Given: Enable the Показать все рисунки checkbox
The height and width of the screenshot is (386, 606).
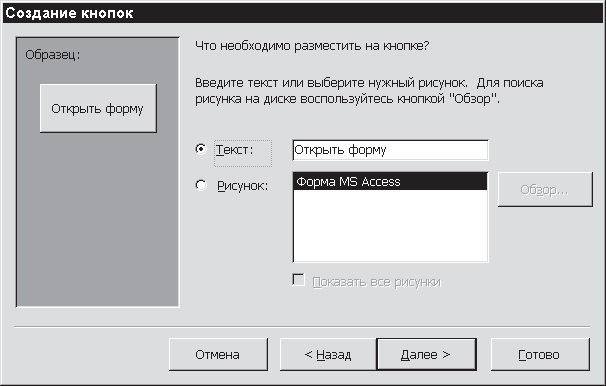Looking at the screenshot, I should coord(298,280).
